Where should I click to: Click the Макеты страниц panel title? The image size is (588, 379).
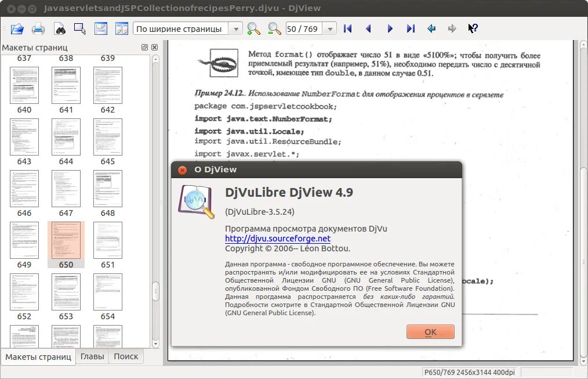[35, 48]
